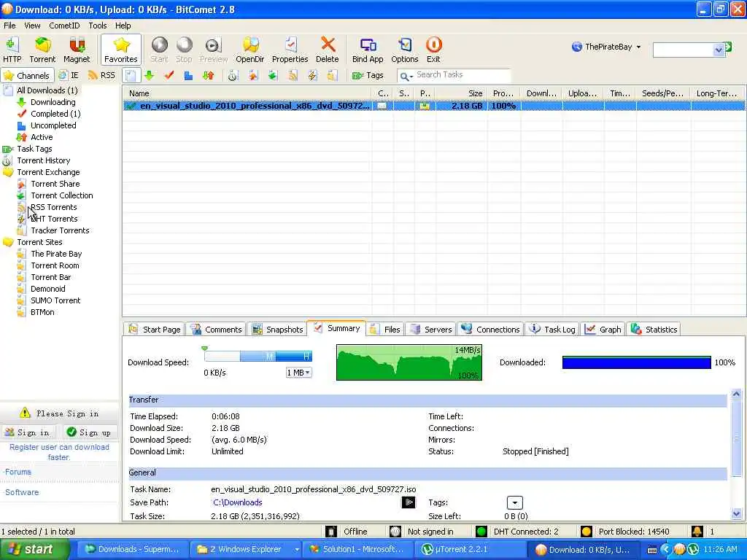This screenshot has width=747, height=560.
Task: Switch to the Statistics tab
Action: coord(654,329)
